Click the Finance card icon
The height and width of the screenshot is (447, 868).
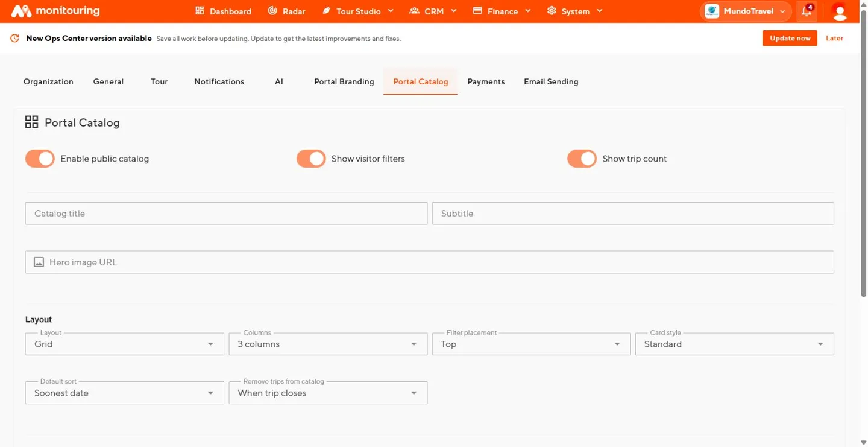point(477,11)
